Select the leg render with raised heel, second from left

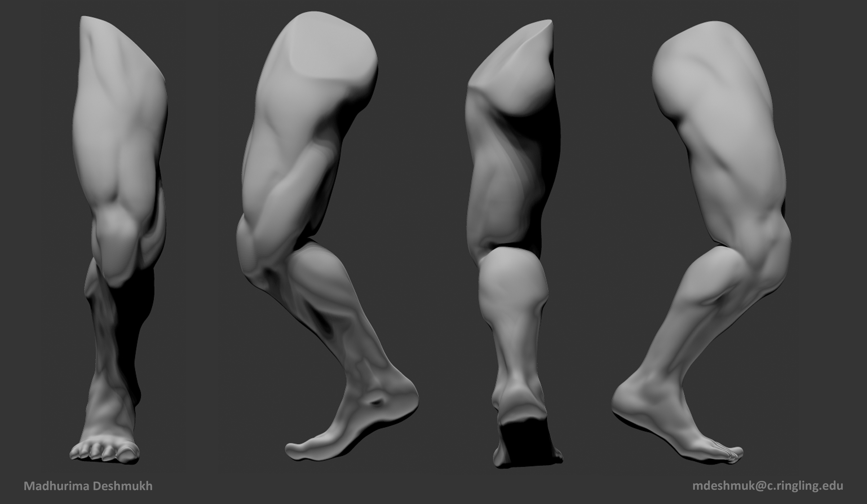[x=327, y=236]
